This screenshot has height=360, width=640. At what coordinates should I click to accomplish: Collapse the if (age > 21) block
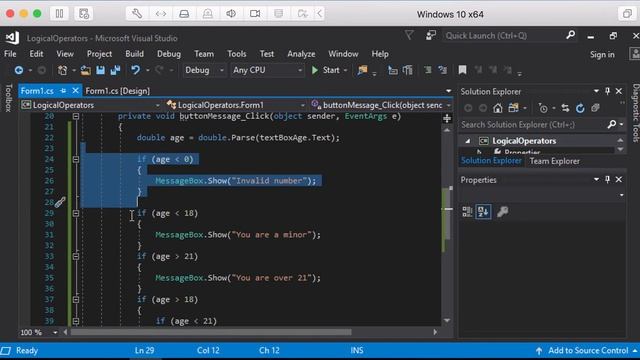tap(76, 256)
